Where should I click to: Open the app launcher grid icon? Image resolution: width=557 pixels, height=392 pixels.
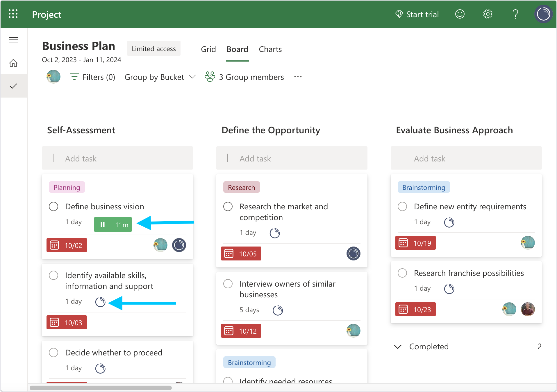13,14
